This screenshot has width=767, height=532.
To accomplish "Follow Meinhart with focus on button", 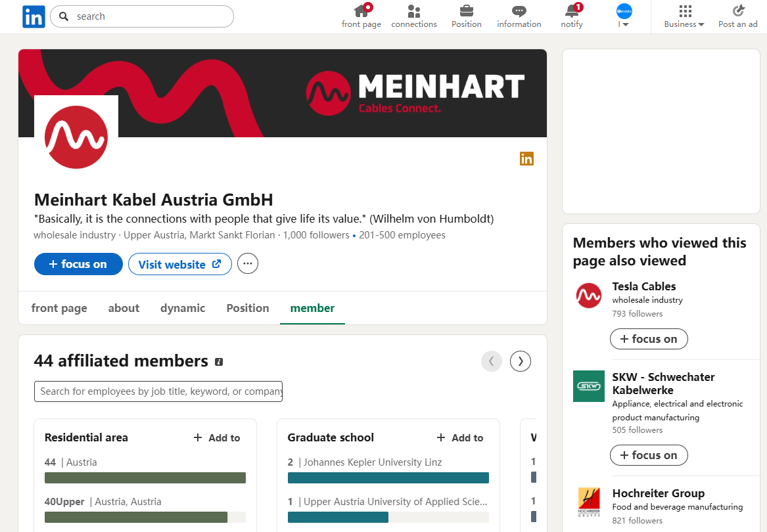I will tap(78, 264).
